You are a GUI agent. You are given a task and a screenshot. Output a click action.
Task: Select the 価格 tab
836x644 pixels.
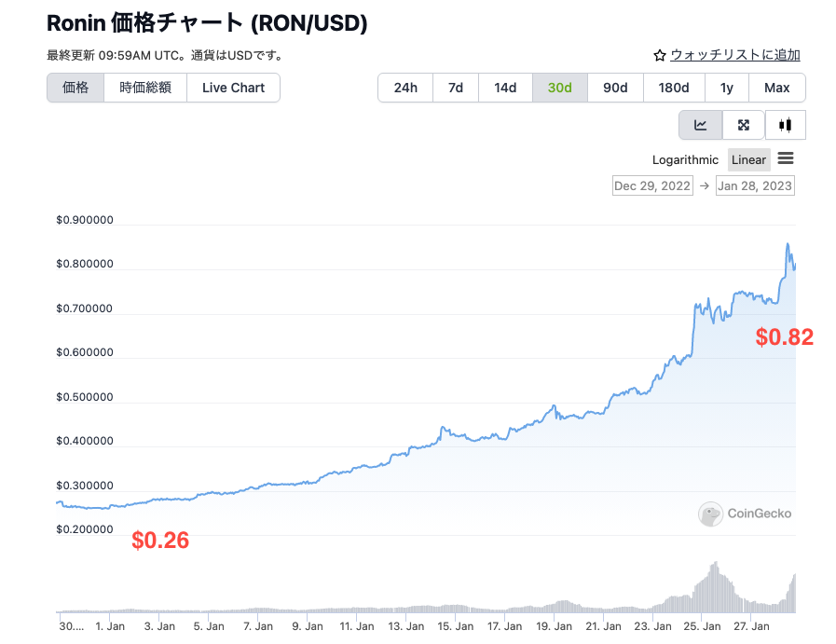coord(75,88)
